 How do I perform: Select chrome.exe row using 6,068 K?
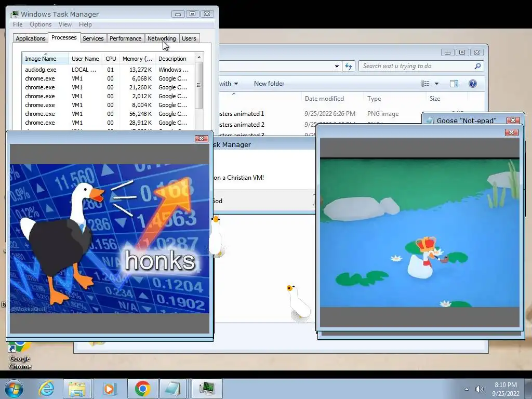click(108, 78)
